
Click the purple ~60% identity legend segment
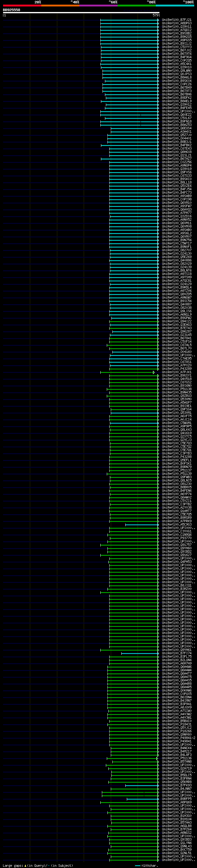(98, 6)
